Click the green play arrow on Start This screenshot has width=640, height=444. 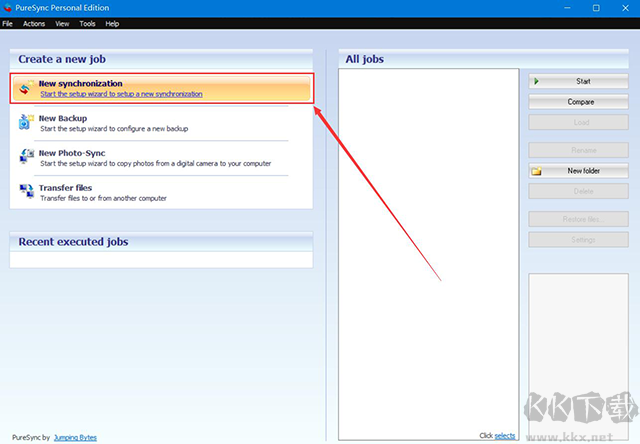(x=536, y=81)
